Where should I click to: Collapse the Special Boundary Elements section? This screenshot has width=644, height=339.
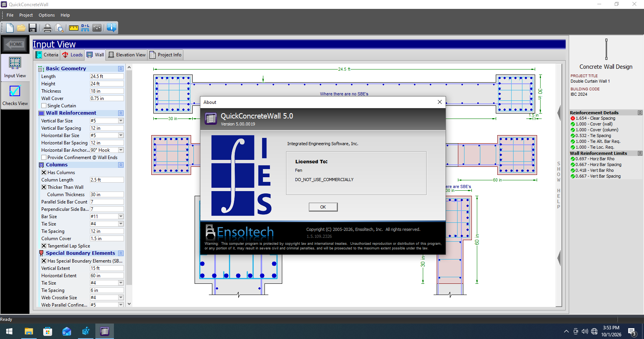tap(121, 253)
